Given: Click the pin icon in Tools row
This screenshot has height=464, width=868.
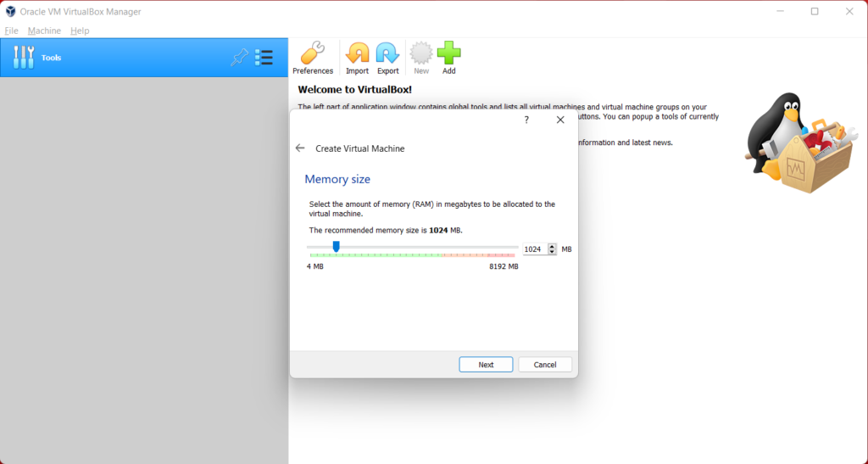Looking at the screenshot, I should pos(239,57).
